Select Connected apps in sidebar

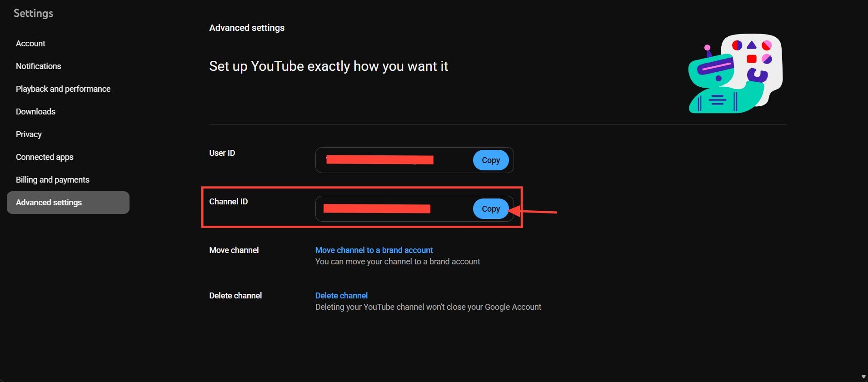45,157
